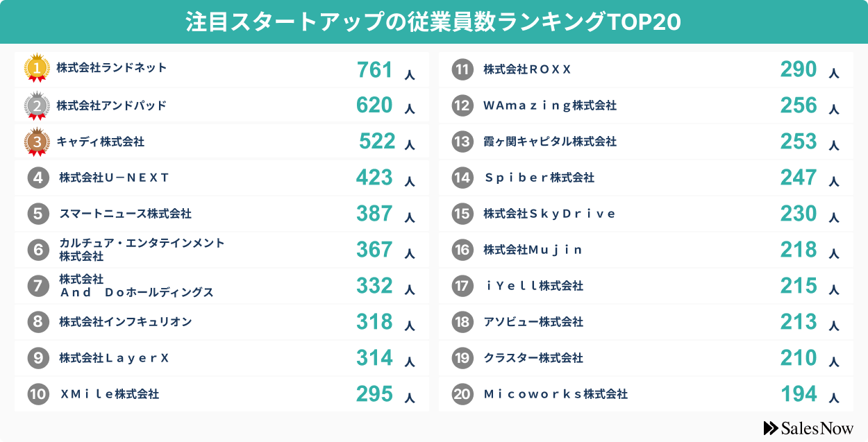Click the 290 employee count for ROXX

click(799, 69)
